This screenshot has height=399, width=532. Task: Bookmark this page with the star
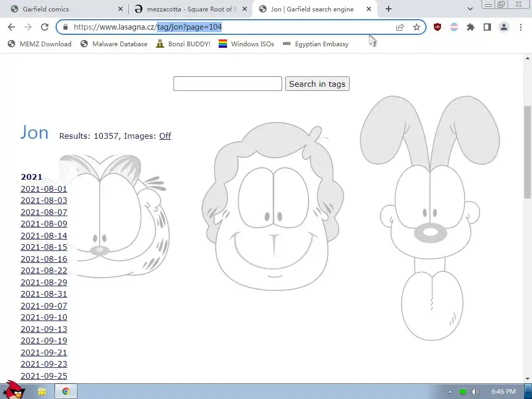point(417,27)
